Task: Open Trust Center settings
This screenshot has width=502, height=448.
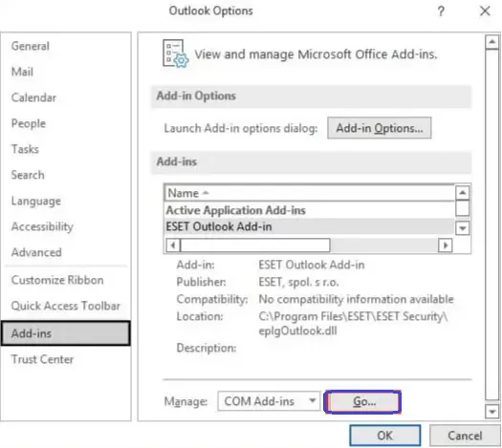Action: click(x=42, y=359)
